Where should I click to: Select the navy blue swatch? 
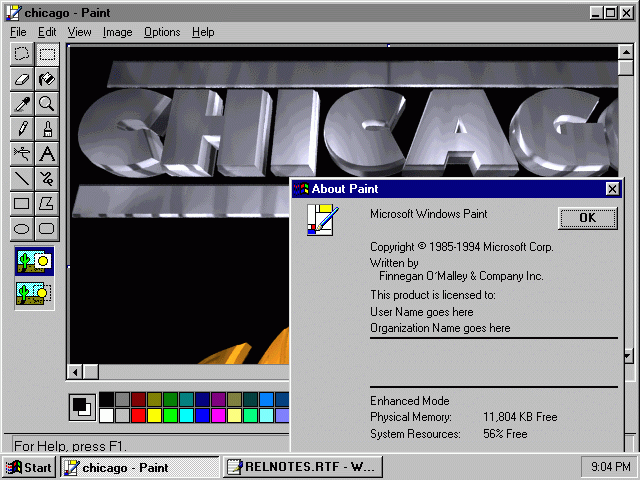tap(202, 399)
